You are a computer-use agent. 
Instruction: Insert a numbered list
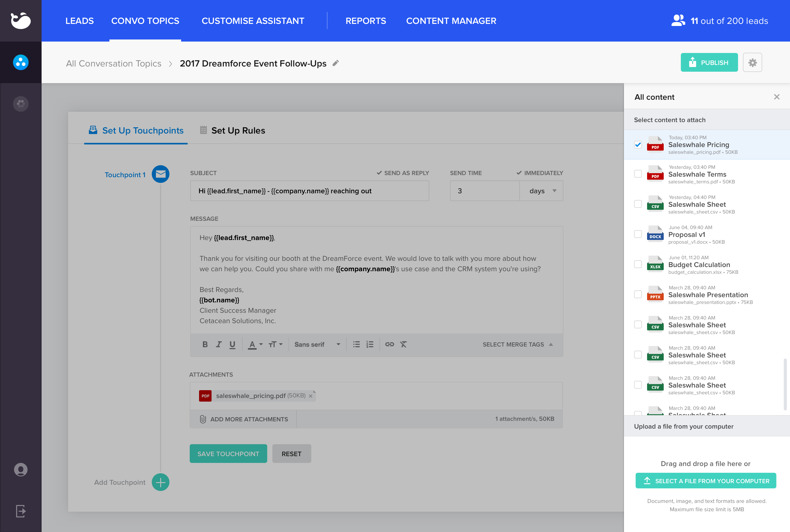coord(370,344)
